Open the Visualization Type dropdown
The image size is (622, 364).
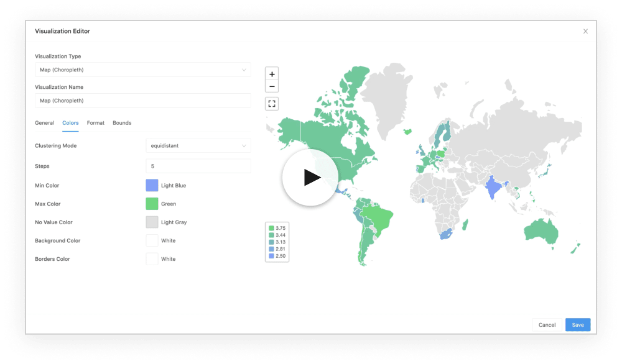pyautogui.click(x=142, y=70)
